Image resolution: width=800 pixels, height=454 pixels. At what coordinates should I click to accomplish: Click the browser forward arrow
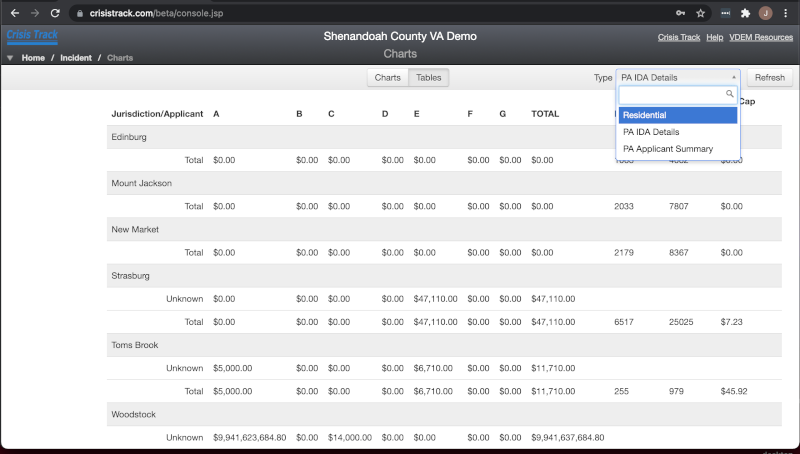(35, 13)
